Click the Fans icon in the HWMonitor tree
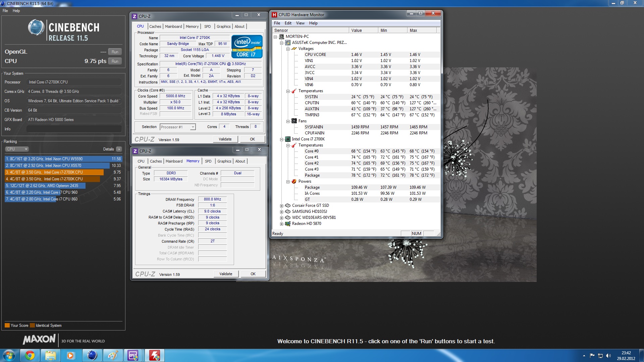644x362 pixels. 294,121
